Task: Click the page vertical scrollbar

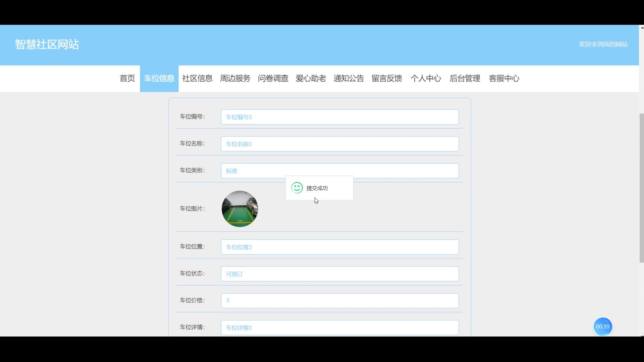Action: (641, 188)
